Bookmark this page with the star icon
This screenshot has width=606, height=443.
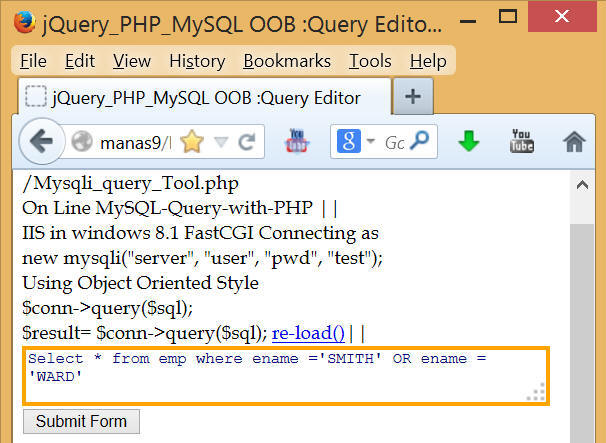[x=191, y=142]
